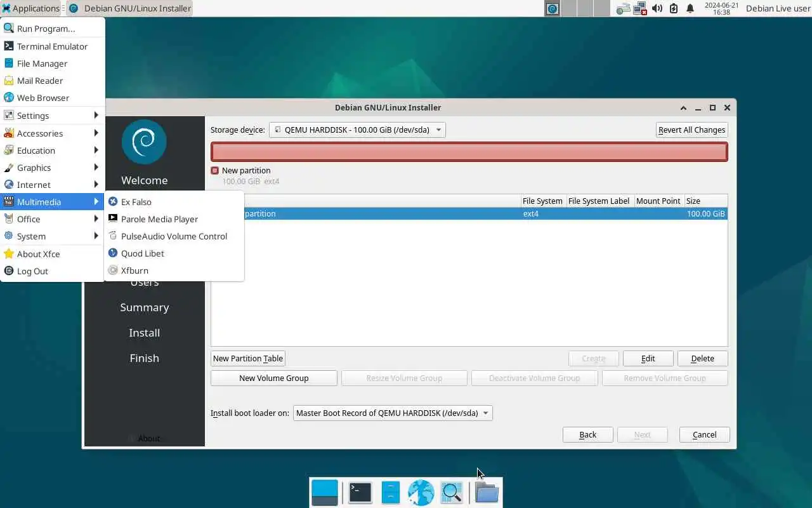Image resolution: width=812 pixels, height=508 pixels.
Task: Click Revert All Changes button
Action: (x=691, y=130)
